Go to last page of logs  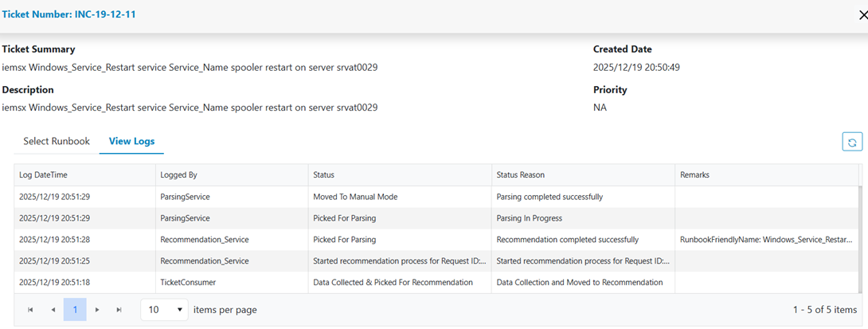tap(119, 310)
